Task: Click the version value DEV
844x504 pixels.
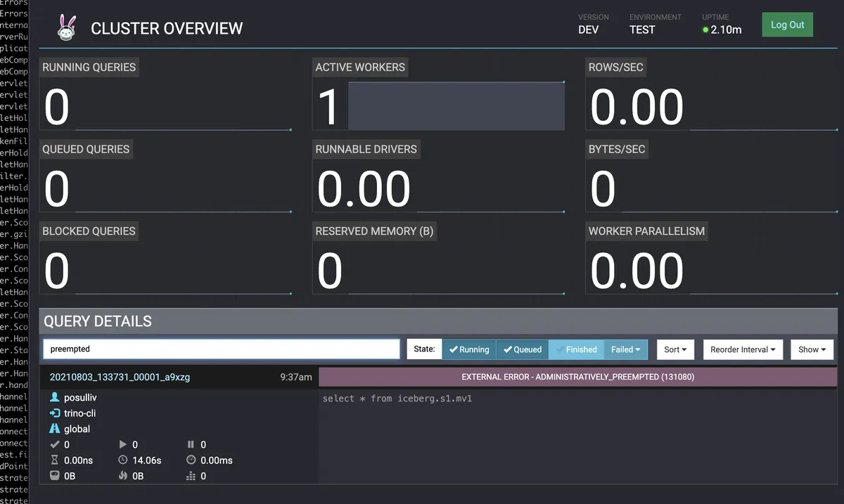Action: pos(589,30)
